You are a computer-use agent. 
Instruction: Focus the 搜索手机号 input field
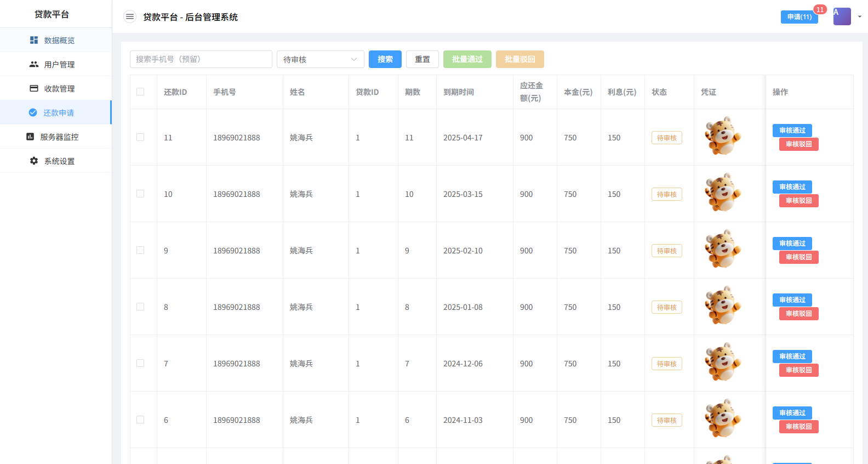click(201, 59)
